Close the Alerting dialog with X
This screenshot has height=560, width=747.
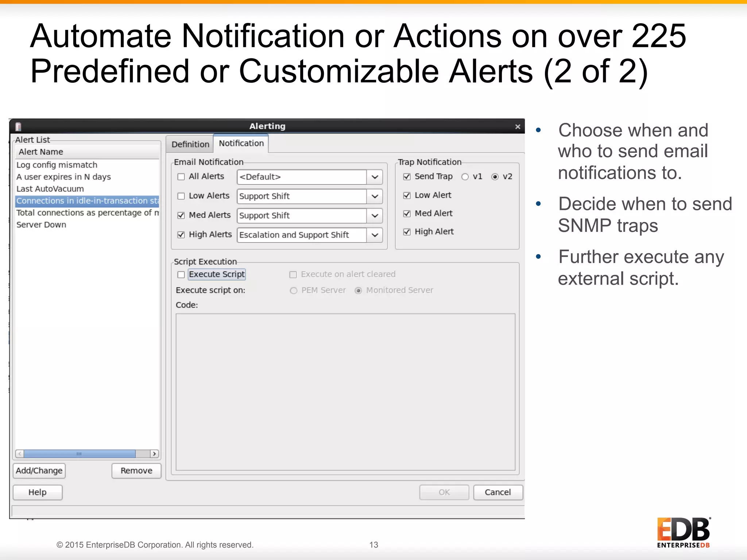[517, 127]
